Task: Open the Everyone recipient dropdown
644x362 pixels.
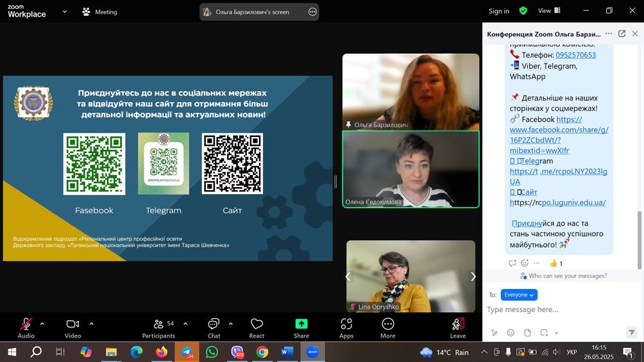Action: 519,295
